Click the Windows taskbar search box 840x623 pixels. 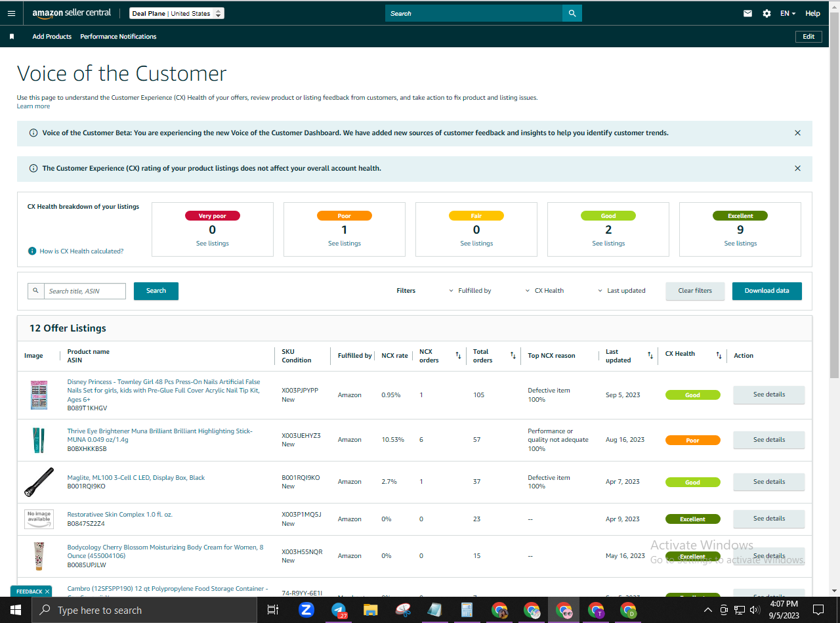(143, 610)
